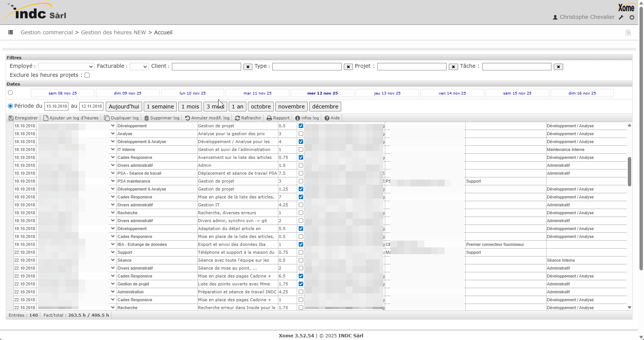The image size is (644, 340).
Task: Open the wrench settings icon
Action: point(621,17)
